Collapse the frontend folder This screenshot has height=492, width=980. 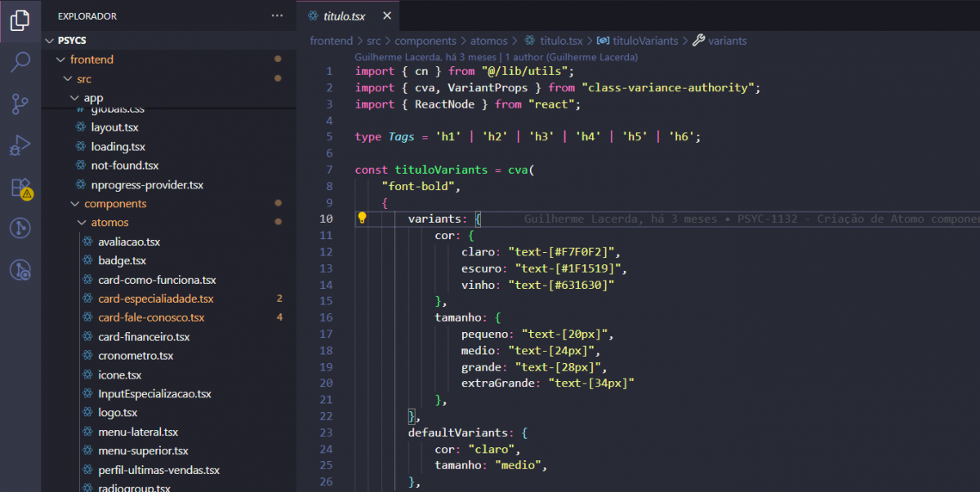[91, 60]
